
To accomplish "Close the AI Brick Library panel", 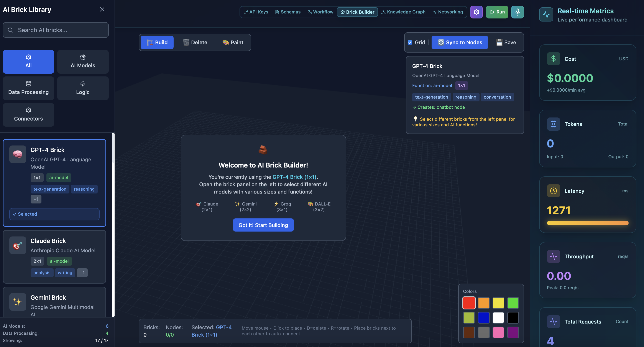I will tap(102, 10).
